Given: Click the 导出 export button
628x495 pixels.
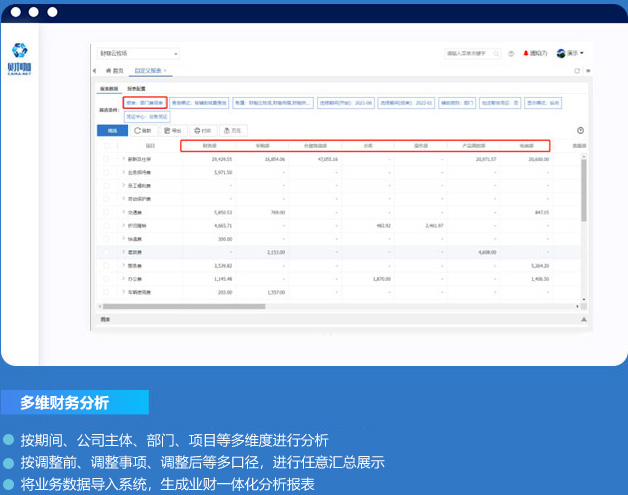Looking at the screenshot, I should pyautogui.click(x=173, y=131).
